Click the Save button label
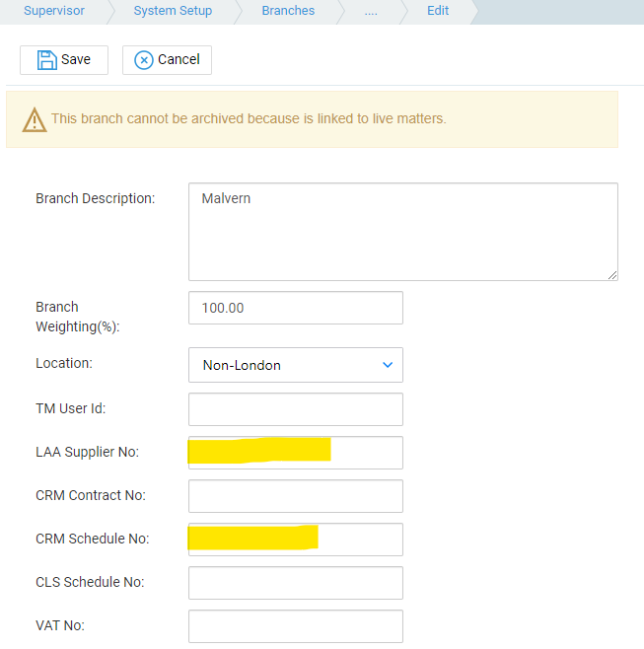Screen dimensions: 644x649 76,59
